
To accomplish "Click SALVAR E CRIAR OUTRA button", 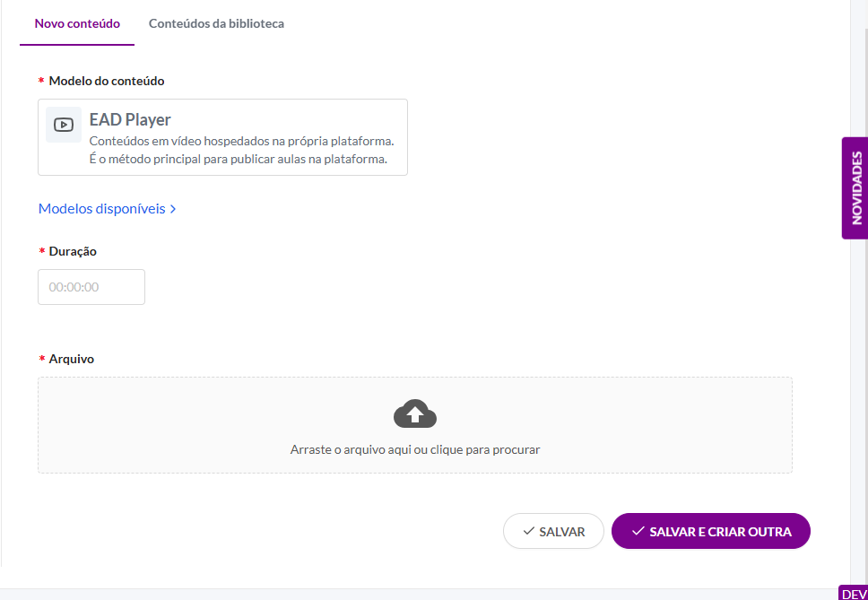I will pos(711,531).
